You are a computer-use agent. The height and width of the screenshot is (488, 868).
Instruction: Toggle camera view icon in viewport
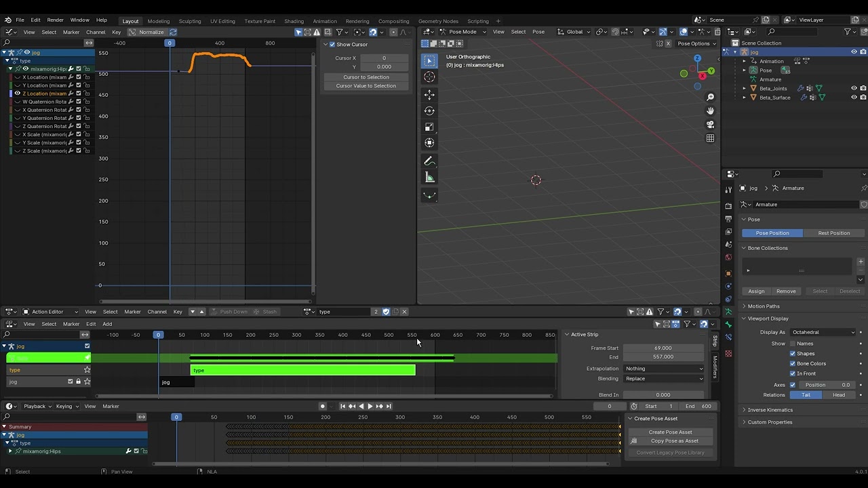pyautogui.click(x=710, y=125)
